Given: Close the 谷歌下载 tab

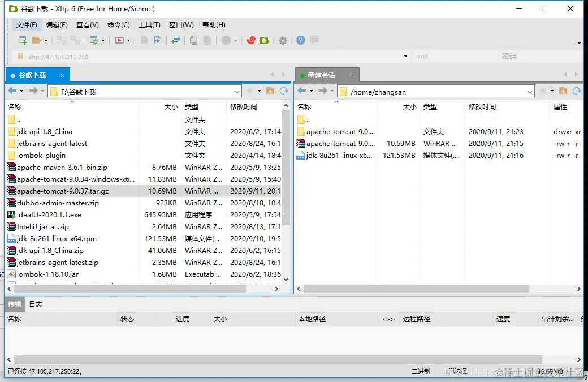Looking at the screenshot, I should click(63, 75).
